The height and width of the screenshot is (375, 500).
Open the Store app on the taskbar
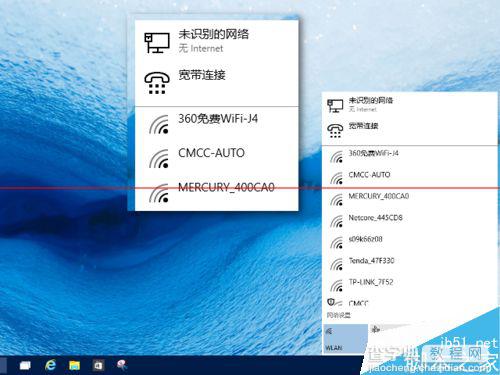tap(98, 366)
